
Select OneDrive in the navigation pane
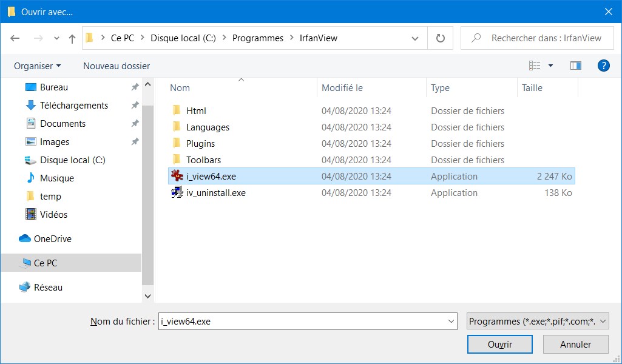pos(52,238)
